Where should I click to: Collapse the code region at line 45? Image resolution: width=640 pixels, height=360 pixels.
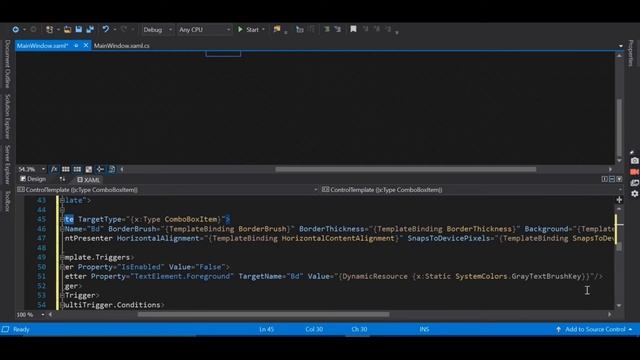click(62, 220)
